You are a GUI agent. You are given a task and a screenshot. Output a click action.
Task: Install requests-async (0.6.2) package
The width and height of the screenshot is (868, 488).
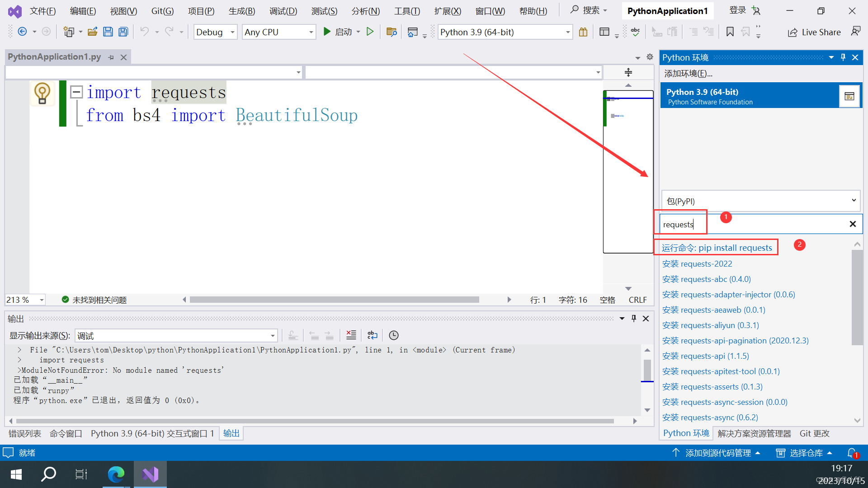710,418
